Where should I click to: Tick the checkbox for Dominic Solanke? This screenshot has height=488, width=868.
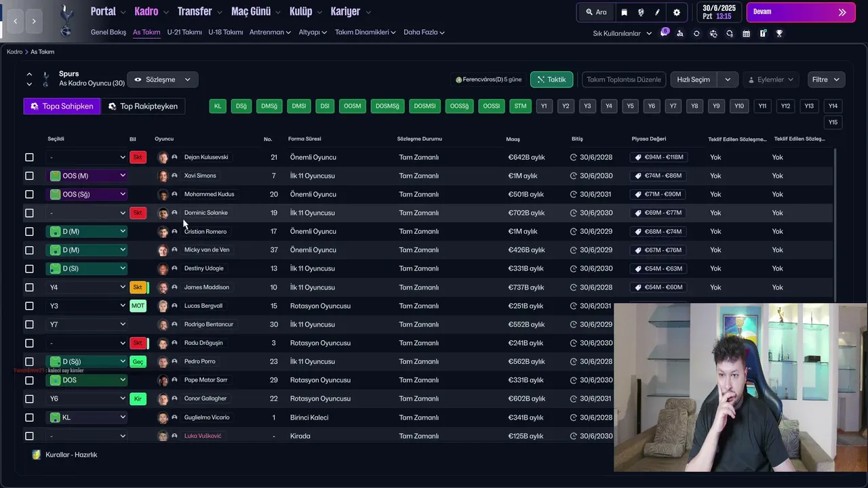pos(29,213)
